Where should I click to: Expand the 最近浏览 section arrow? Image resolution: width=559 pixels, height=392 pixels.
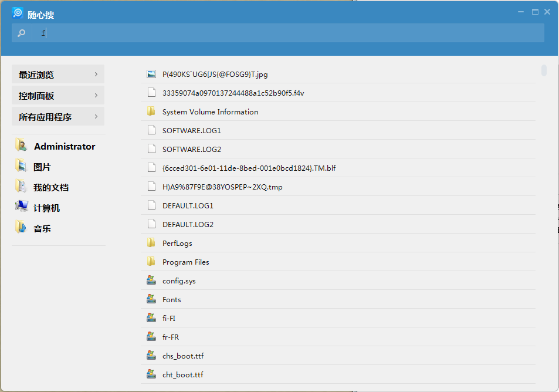[96, 75]
